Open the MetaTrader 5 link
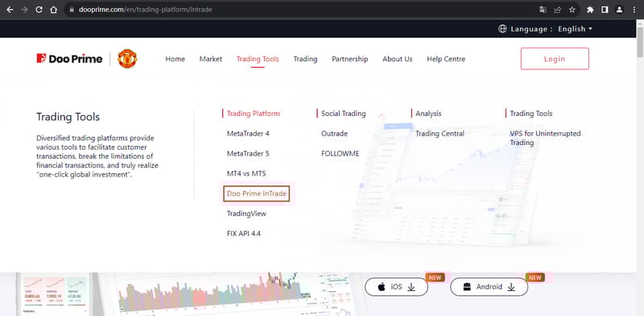Screen dimensions: 644x316 point(248,153)
